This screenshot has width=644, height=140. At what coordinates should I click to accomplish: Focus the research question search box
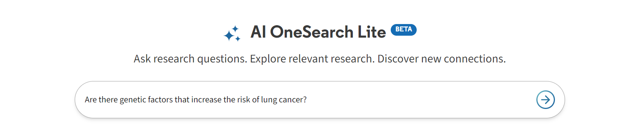pos(319,100)
